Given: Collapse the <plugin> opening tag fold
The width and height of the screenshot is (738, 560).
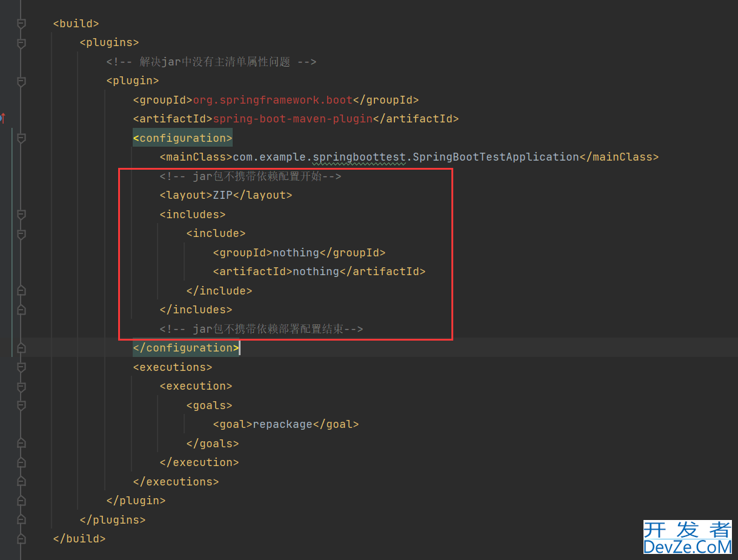Looking at the screenshot, I should coord(21,81).
